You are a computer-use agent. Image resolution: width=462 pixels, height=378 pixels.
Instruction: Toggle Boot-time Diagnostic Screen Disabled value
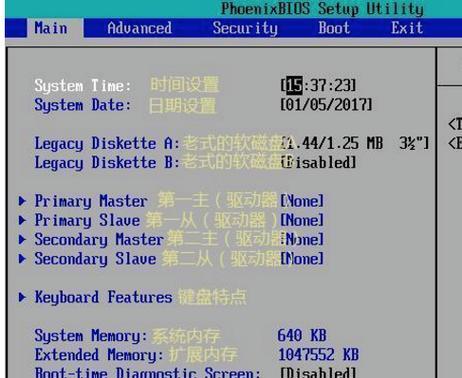[318, 372]
